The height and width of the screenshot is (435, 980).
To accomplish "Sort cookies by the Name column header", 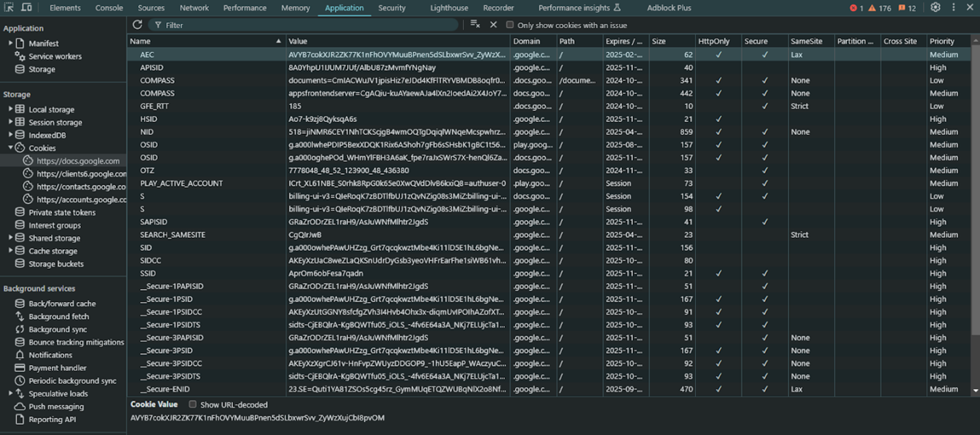I will 206,41.
